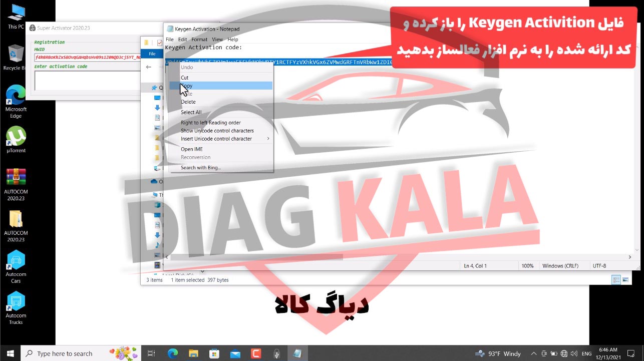Screen dimensions: 644x361
Task: Click the 100% zoom level indicator
Action: (x=528, y=265)
